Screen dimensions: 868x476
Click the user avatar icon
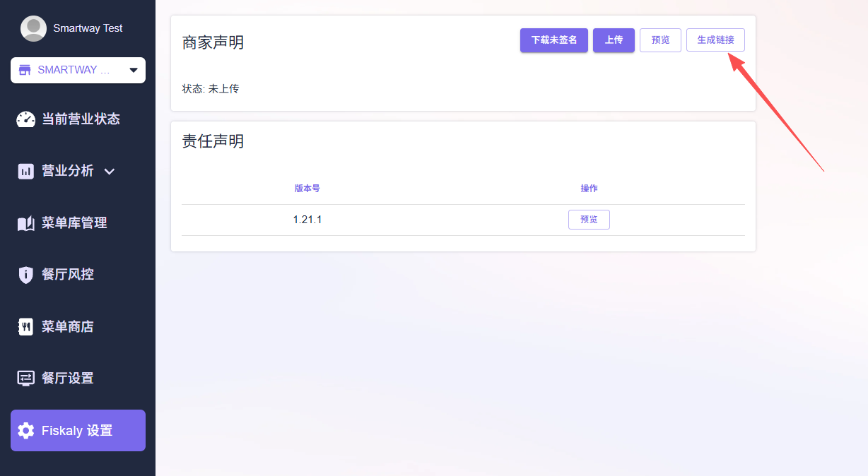pyautogui.click(x=33, y=28)
